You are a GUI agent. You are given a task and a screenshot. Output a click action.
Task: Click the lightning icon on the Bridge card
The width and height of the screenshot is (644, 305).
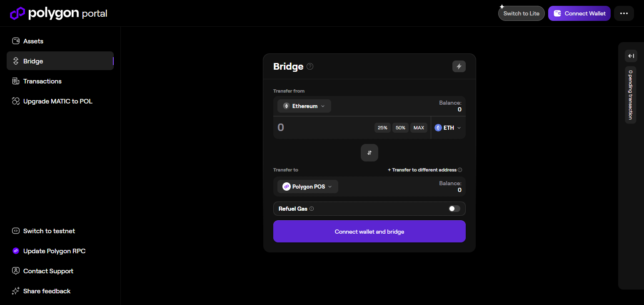coord(459,66)
